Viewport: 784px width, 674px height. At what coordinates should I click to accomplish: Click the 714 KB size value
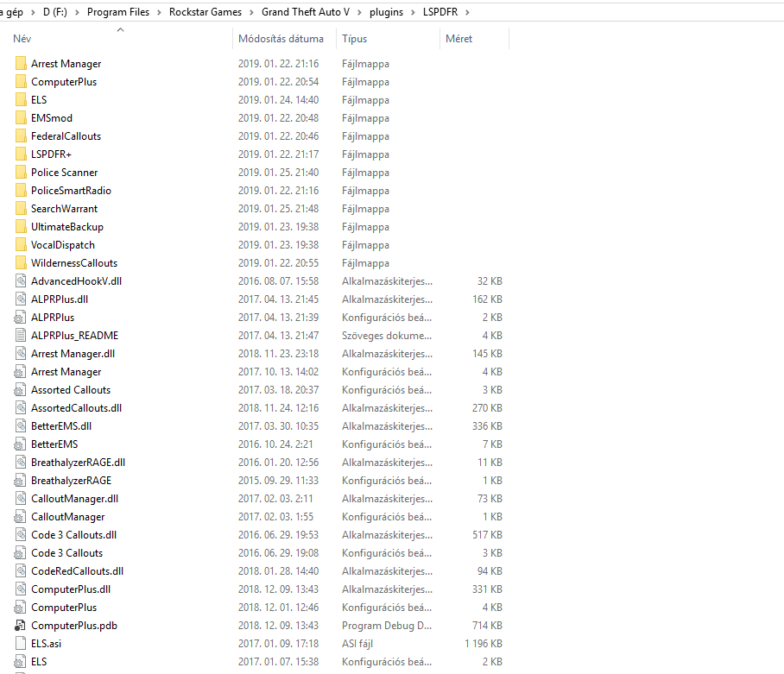click(x=487, y=625)
